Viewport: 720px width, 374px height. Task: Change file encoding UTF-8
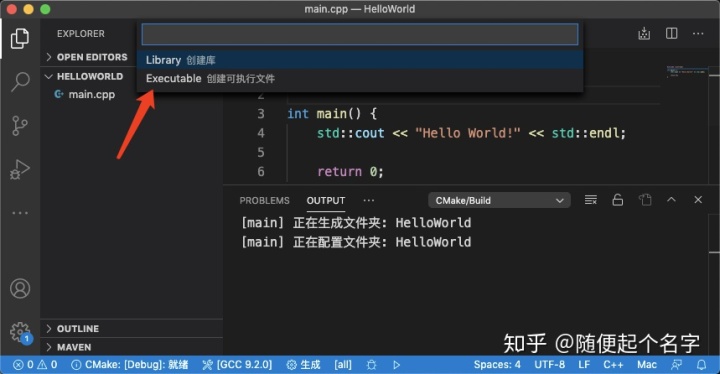[550, 365]
